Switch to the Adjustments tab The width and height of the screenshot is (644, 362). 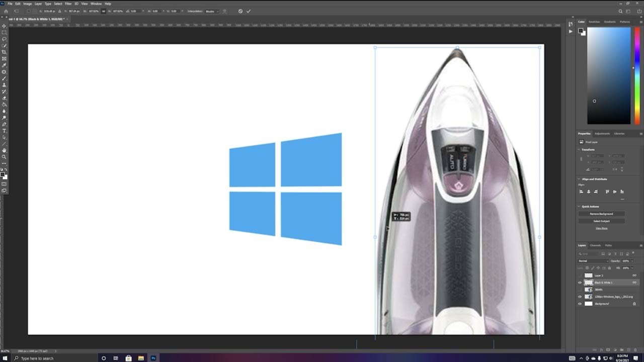click(602, 134)
